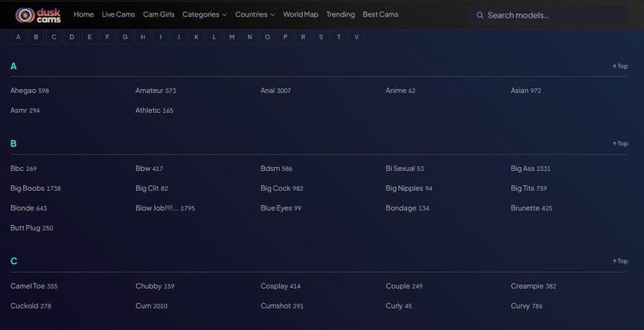Click the Top link in section A
Viewport: 644px width, 330px height.
coord(620,66)
